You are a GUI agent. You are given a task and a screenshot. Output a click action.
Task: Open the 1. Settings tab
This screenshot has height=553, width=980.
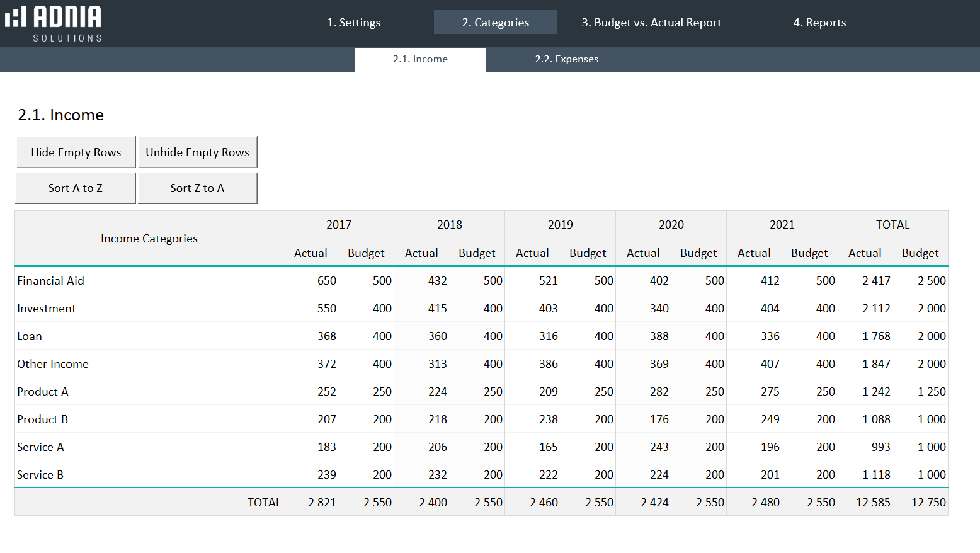point(353,23)
